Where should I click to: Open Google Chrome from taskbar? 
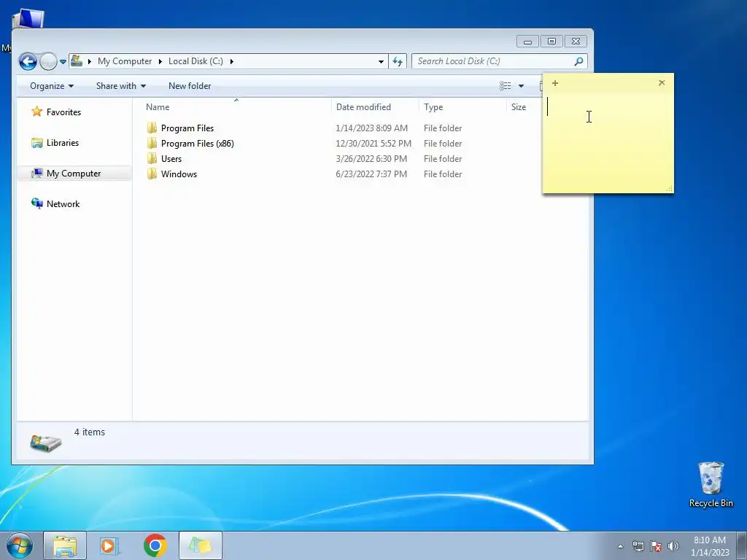[x=155, y=545]
